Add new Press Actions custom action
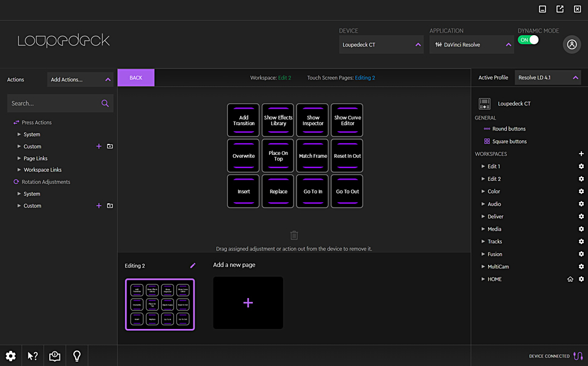Viewport: 588px width, 366px height. (99, 146)
